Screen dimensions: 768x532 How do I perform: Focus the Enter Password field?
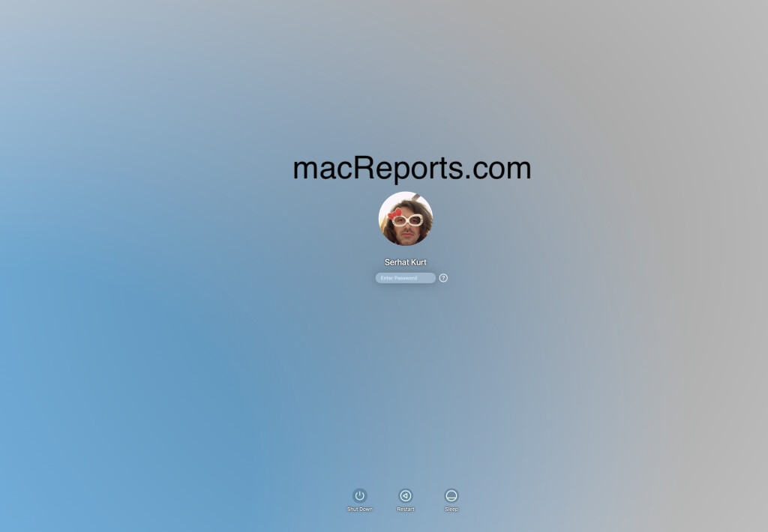coord(405,278)
